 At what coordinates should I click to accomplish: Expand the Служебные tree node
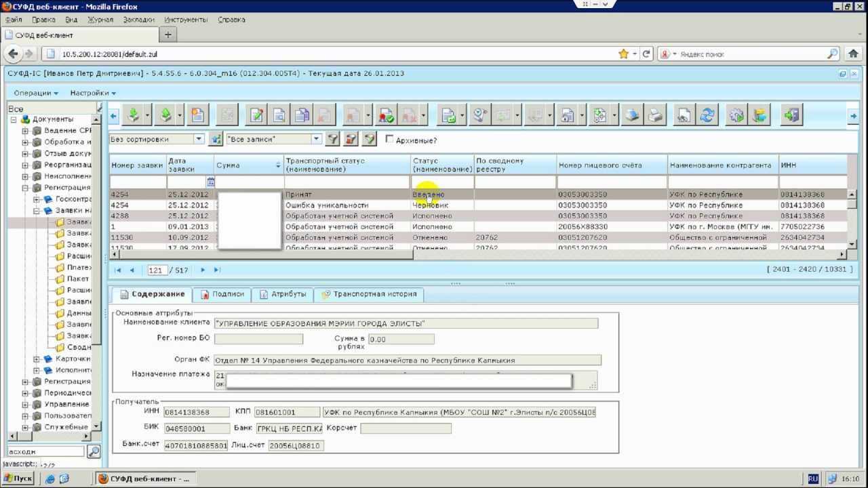tap(25, 427)
